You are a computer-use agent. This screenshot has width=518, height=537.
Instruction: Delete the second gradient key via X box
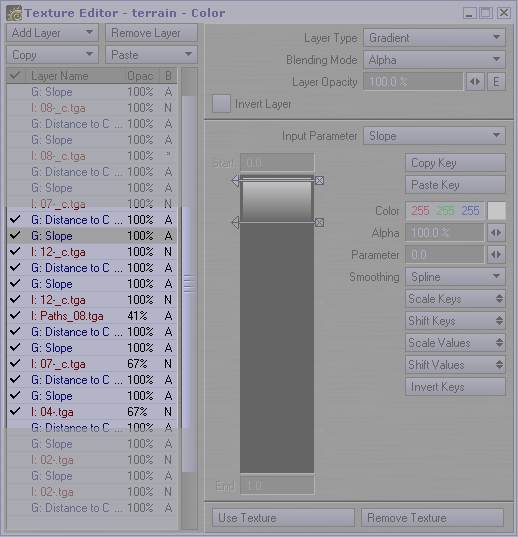pos(319,223)
